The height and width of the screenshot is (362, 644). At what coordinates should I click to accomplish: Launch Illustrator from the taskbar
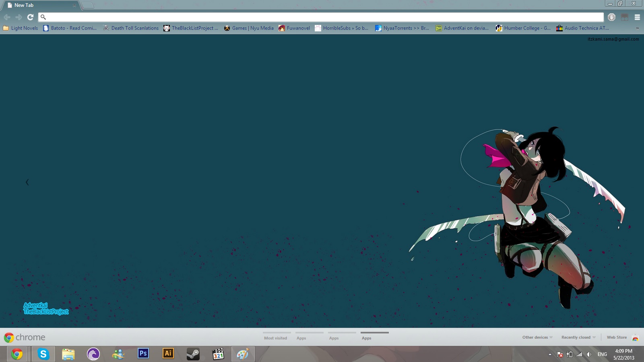pos(168,354)
